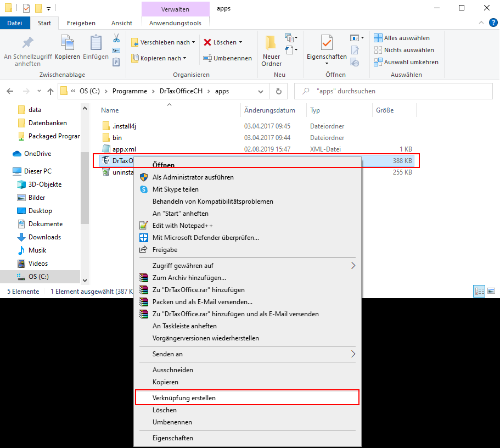Screen dimensions: 500x448
Task: Select Dieser PC in the sidebar
Action: point(38,171)
